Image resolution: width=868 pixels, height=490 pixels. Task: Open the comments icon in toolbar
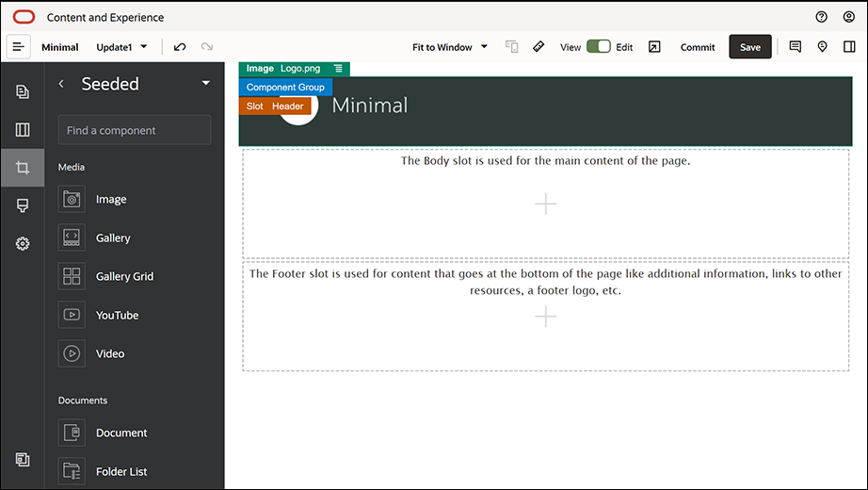[x=795, y=47]
